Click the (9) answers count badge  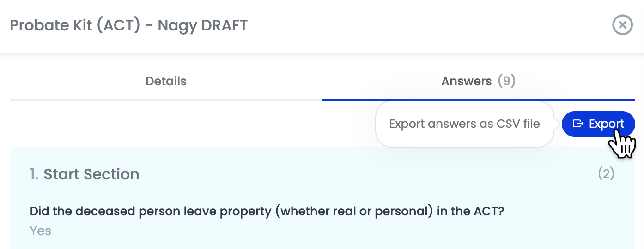[506, 81]
